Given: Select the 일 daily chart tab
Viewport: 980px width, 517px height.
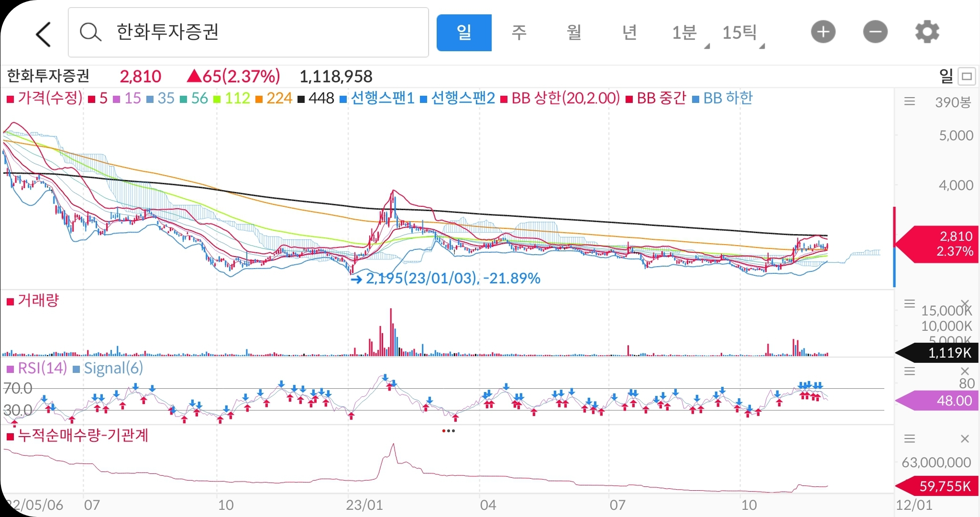Looking at the screenshot, I should 464,33.
